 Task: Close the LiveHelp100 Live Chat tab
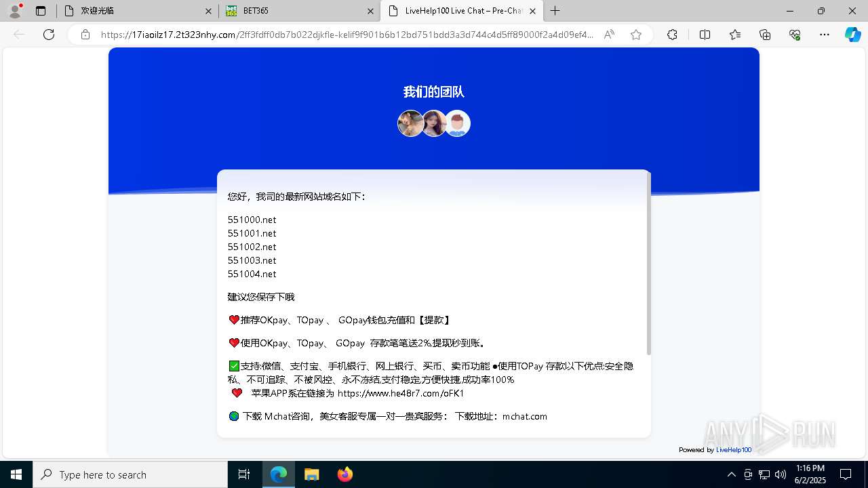click(532, 11)
